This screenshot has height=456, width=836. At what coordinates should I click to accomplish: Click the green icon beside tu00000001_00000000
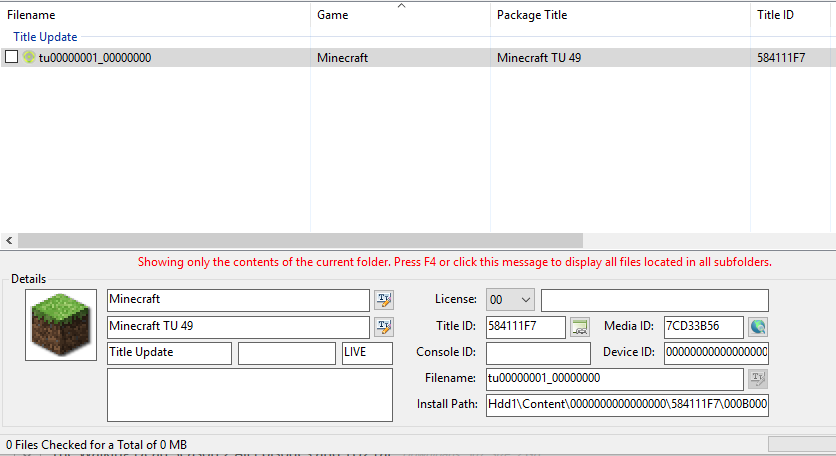pos(29,58)
